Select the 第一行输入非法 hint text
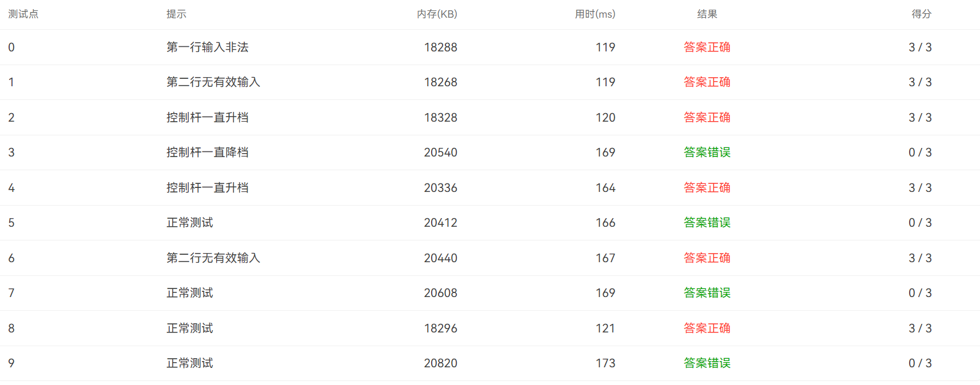 tap(208, 47)
